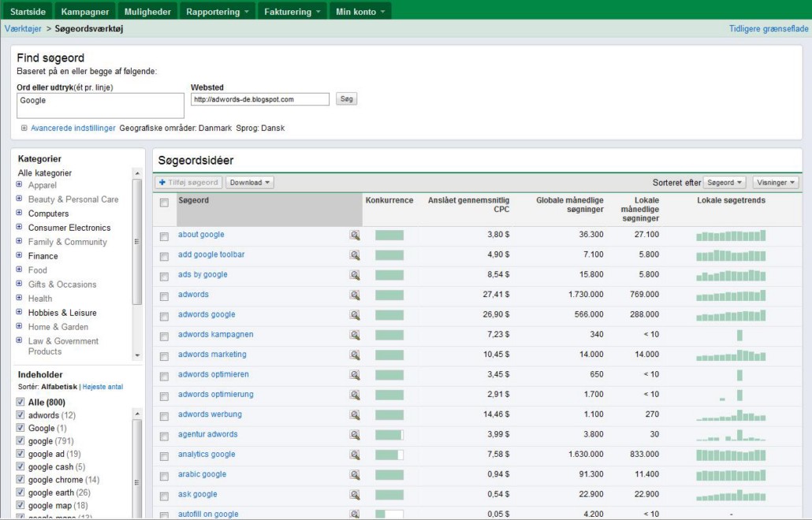Click magnifier icon for 'arabic google' row
The height and width of the screenshot is (520, 812).
tap(355, 475)
